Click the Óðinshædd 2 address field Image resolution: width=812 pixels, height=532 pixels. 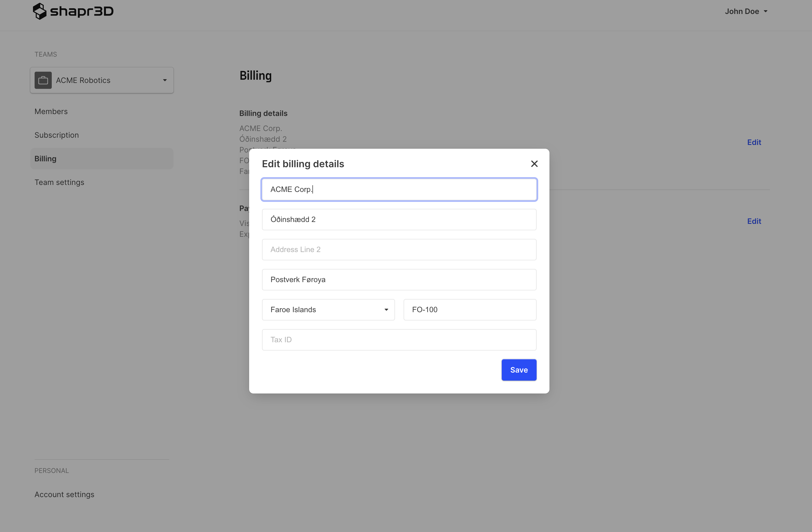(x=399, y=220)
